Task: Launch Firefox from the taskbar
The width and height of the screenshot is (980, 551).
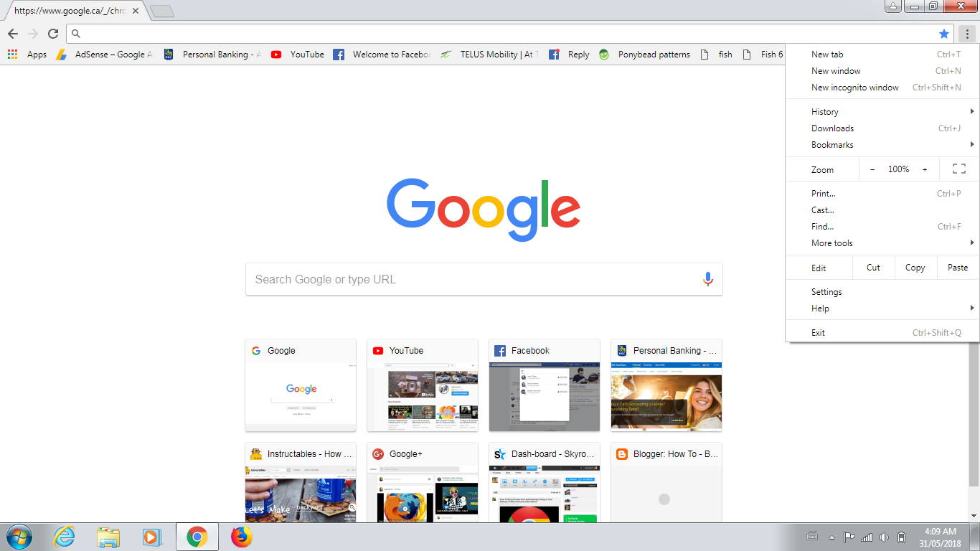Action: coord(242,537)
